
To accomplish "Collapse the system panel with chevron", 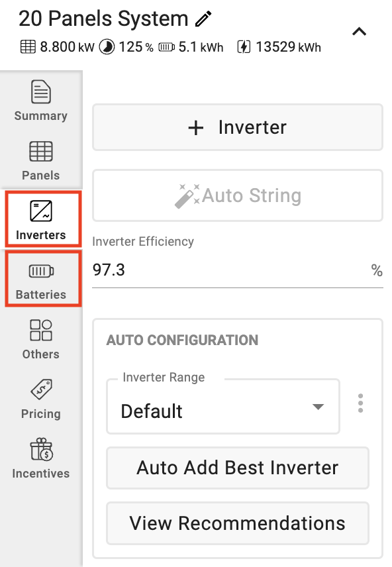I will point(359,32).
